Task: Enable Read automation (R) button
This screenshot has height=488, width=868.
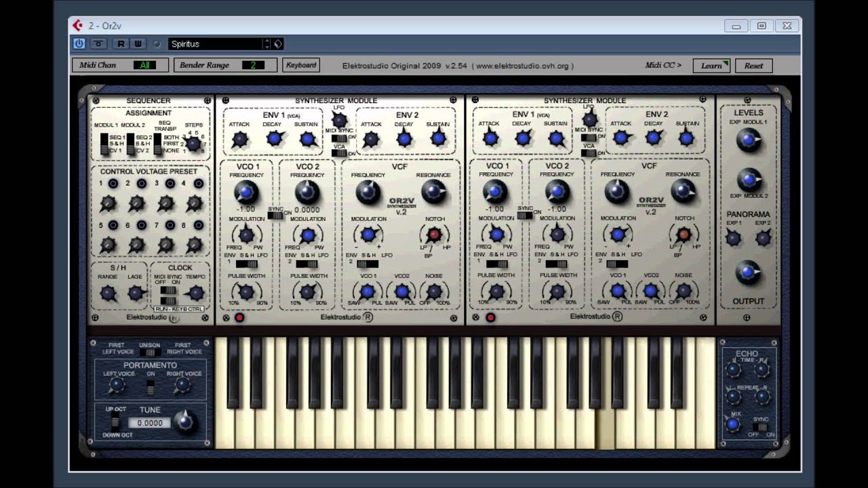Action: pyautogui.click(x=121, y=44)
